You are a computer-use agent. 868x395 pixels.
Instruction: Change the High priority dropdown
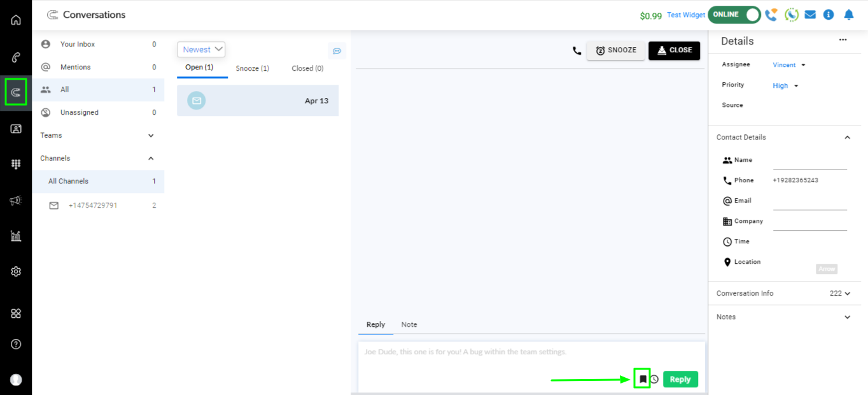pos(785,85)
